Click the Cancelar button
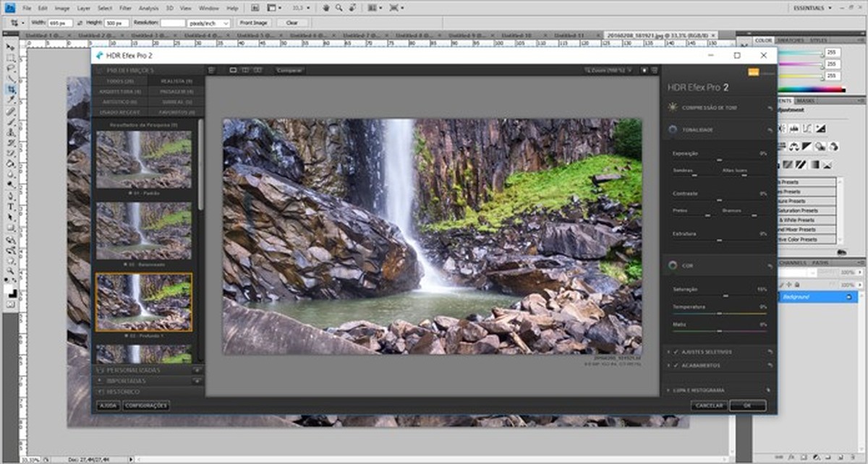The width and height of the screenshot is (868, 464). point(709,405)
